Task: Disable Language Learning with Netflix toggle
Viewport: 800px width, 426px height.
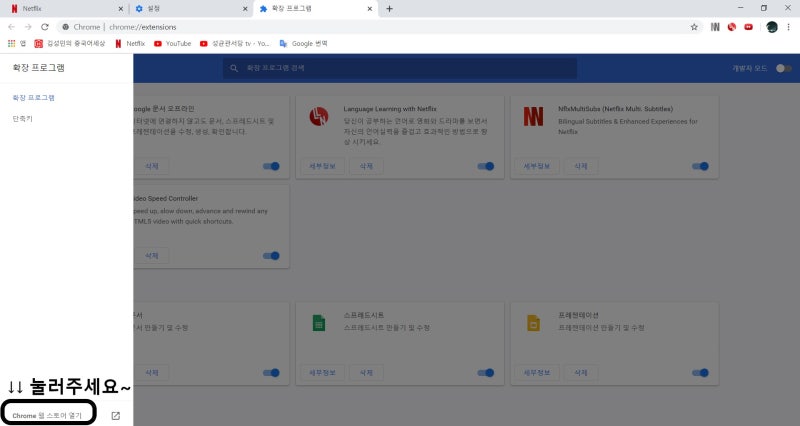Action: pos(485,166)
